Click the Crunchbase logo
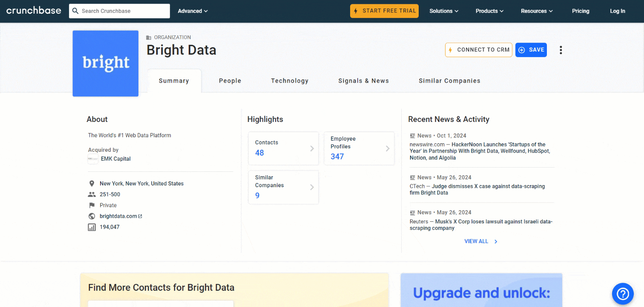Viewport: 644px width, 307px height. (33, 10)
